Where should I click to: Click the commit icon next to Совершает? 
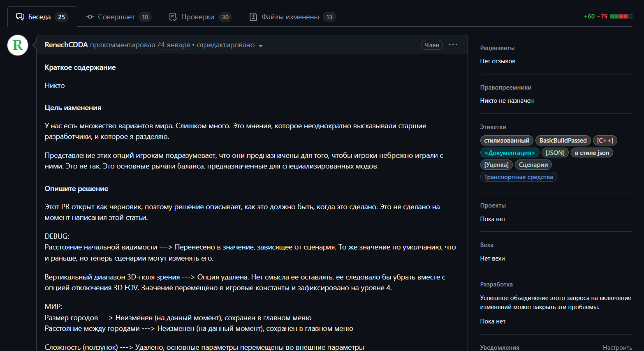point(90,17)
